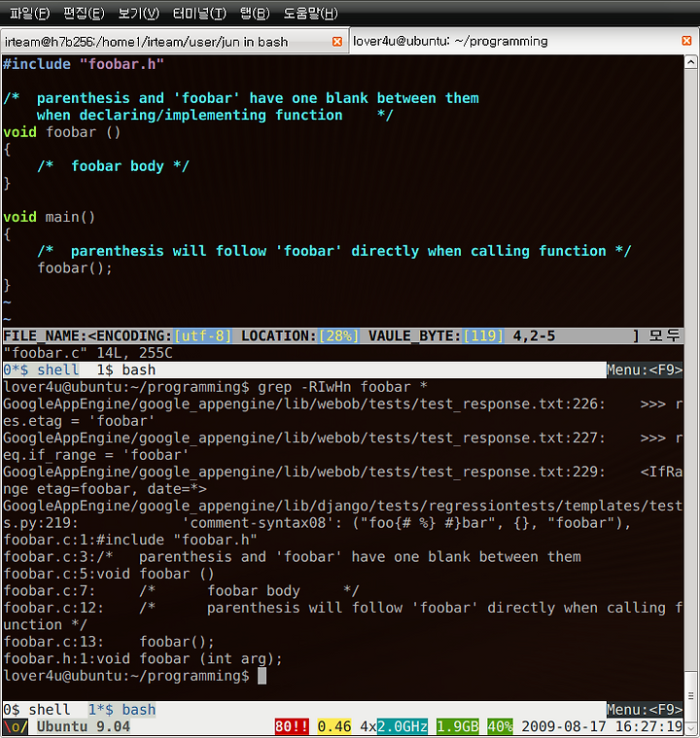Click the '1.9GB' memory indicator
Viewport: 700px width, 738px height.
458,726
